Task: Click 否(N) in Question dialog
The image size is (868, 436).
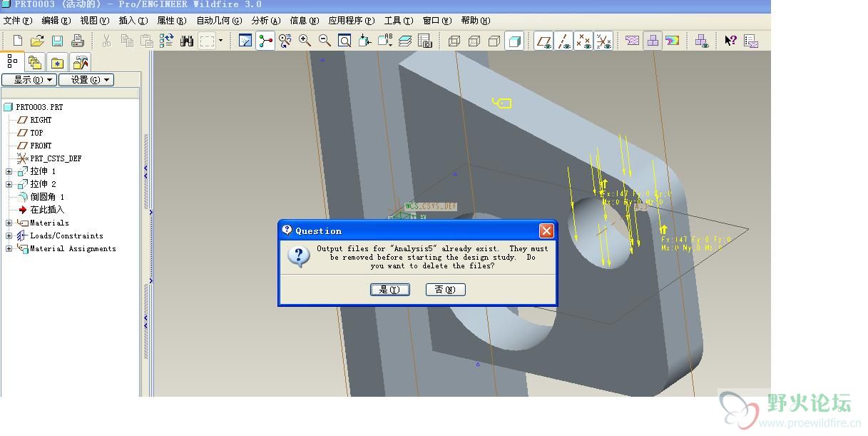Action: pyautogui.click(x=446, y=289)
